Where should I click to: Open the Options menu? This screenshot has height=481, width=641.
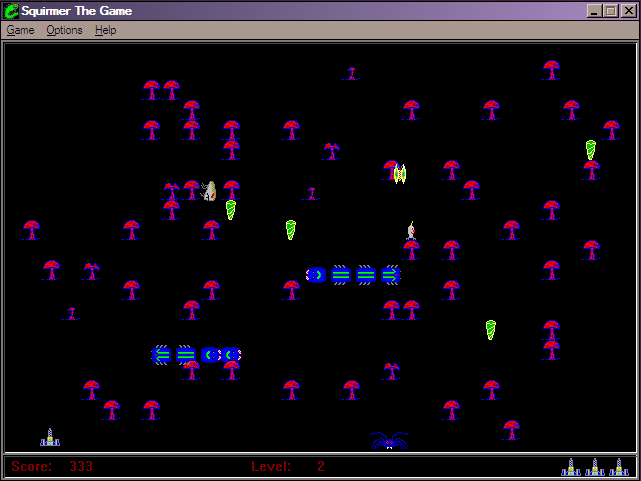click(64, 30)
